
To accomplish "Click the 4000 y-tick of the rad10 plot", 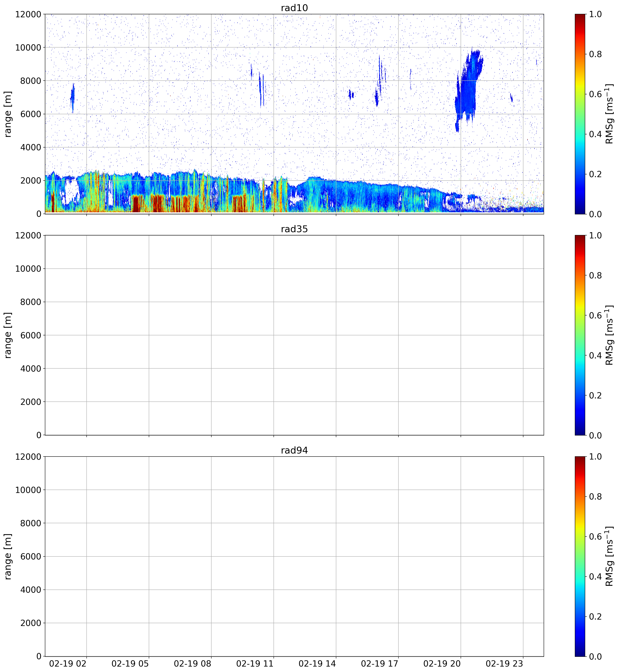I will [x=31, y=147].
